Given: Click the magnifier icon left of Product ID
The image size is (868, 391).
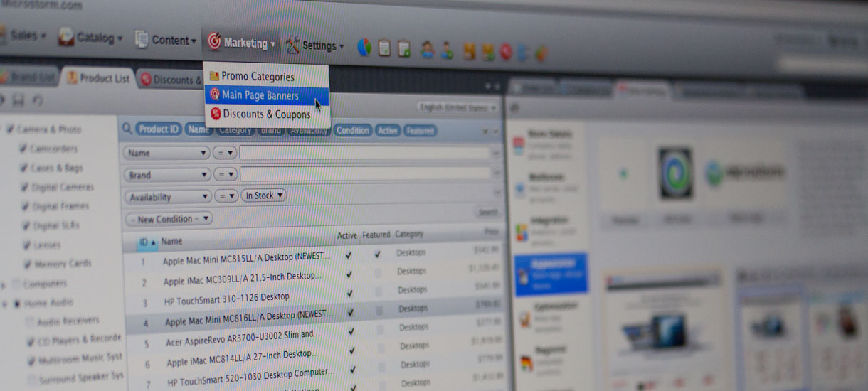Looking at the screenshot, I should pos(127,129).
